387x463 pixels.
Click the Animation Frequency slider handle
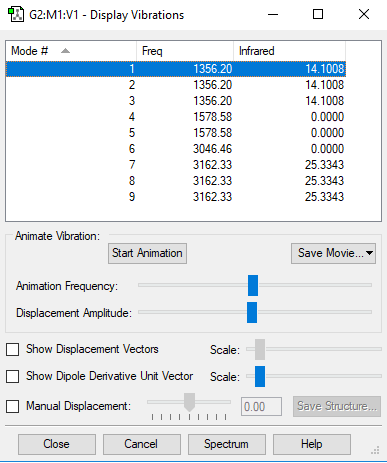pos(253,285)
